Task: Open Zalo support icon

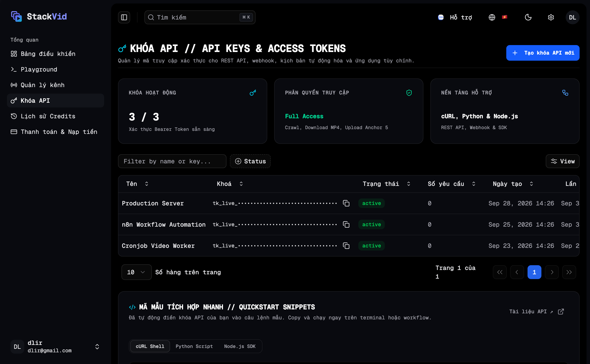Action: pyautogui.click(x=441, y=17)
